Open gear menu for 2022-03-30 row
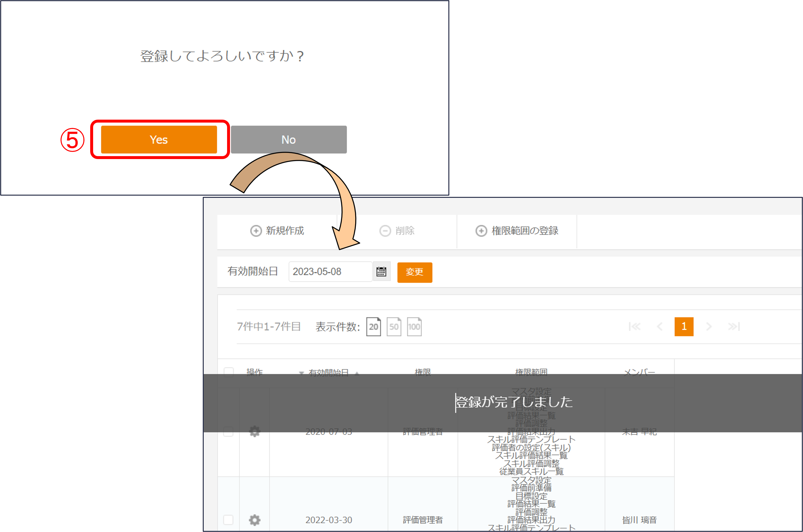This screenshot has width=803, height=532. (x=255, y=520)
